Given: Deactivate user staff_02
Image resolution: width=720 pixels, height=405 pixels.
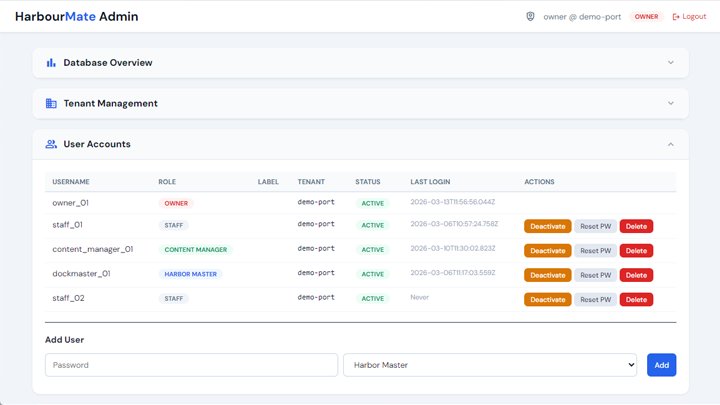Looking at the screenshot, I should coord(548,299).
